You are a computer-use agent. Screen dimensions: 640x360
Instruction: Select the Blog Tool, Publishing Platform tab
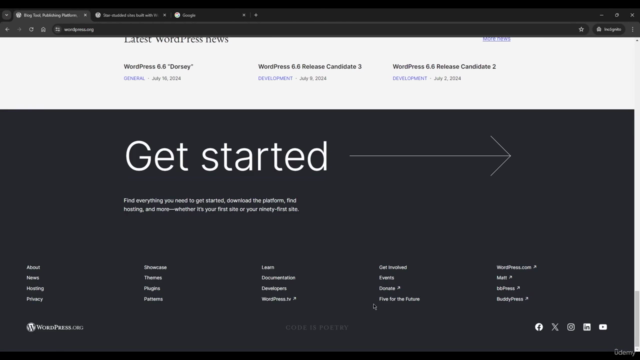50,15
